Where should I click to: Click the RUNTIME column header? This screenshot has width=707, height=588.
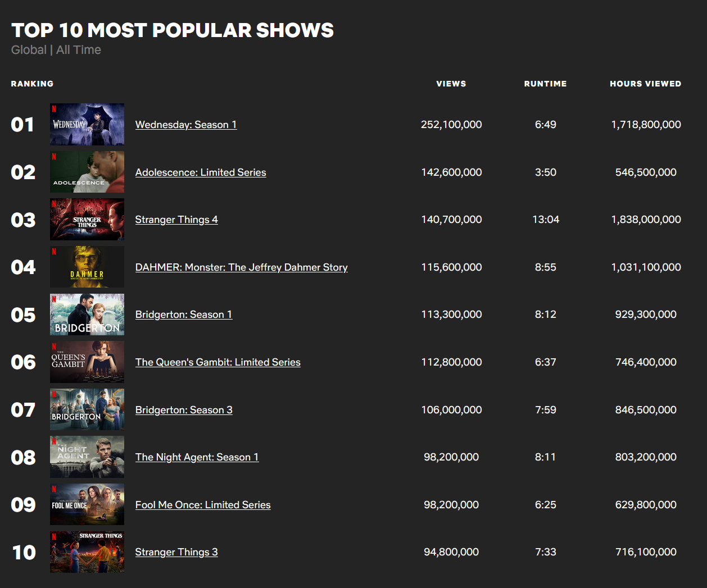tap(545, 84)
